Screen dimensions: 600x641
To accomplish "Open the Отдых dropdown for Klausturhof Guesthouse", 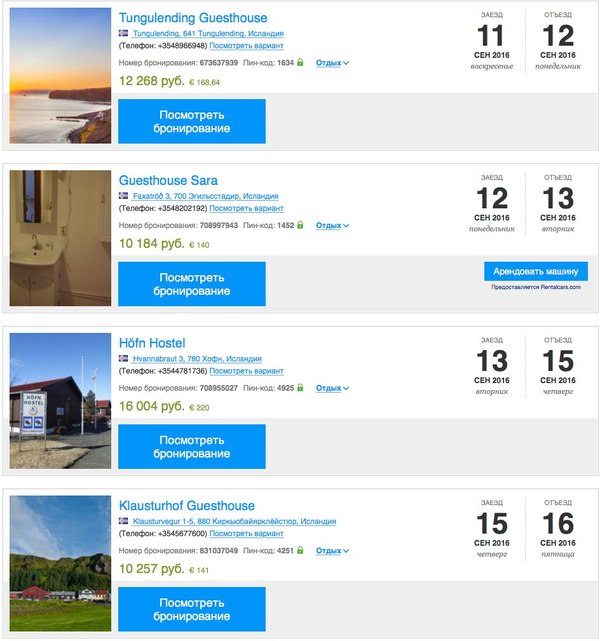I will point(332,551).
